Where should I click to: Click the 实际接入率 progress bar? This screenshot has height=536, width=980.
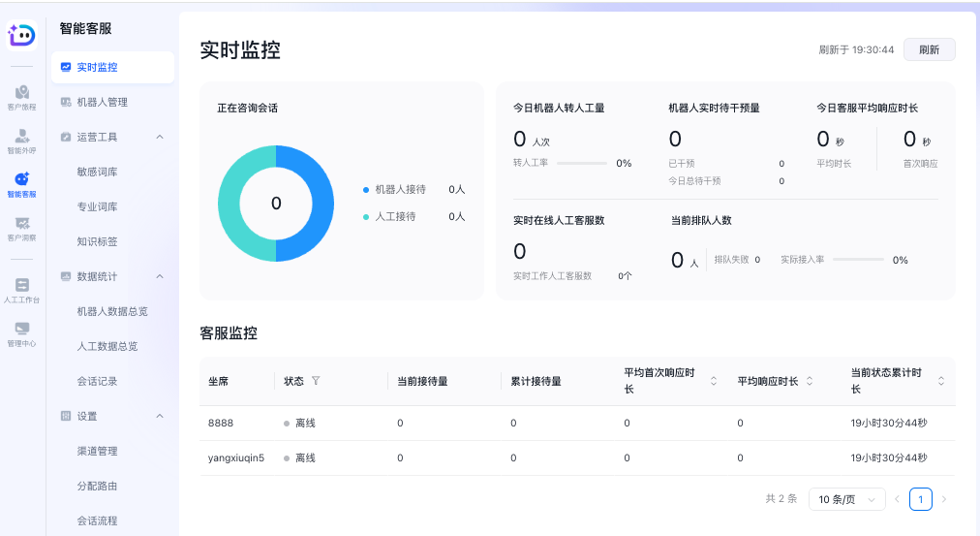tap(858, 260)
